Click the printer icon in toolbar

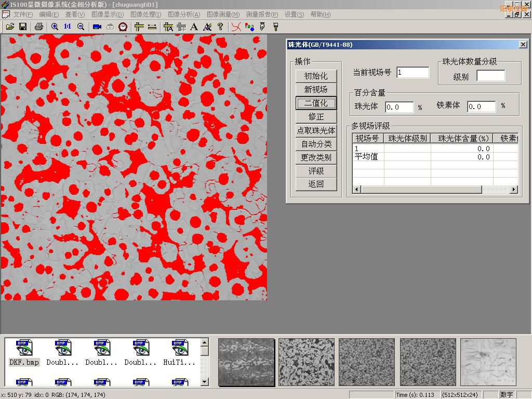coord(38,26)
